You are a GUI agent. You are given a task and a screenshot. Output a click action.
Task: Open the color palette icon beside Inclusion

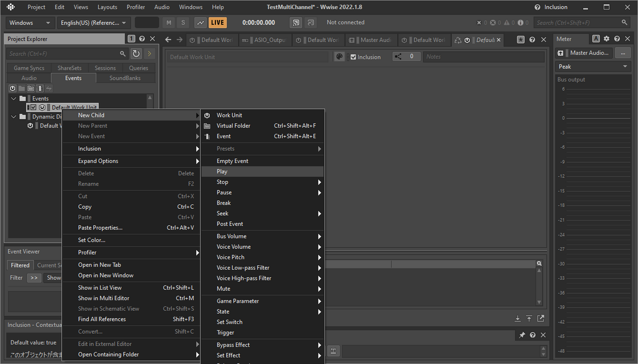coord(339,57)
